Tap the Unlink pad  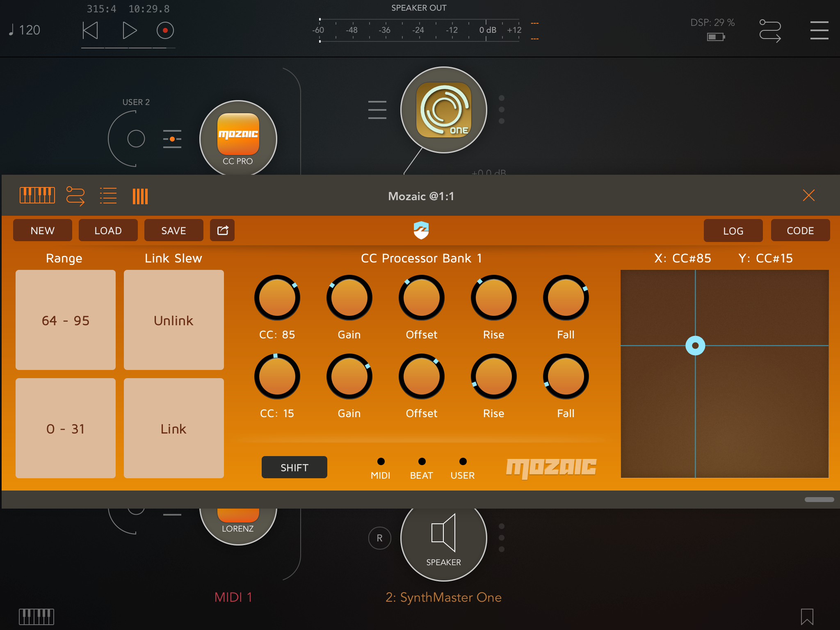pyautogui.click(x=174, y=320)
